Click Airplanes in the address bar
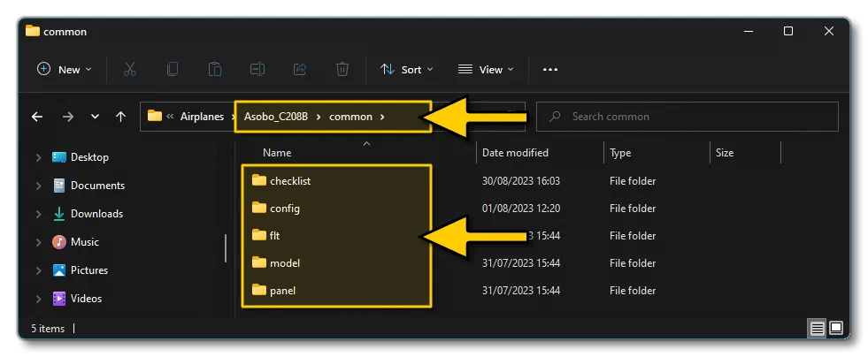The image size is (868, 357). click(202, 117)
